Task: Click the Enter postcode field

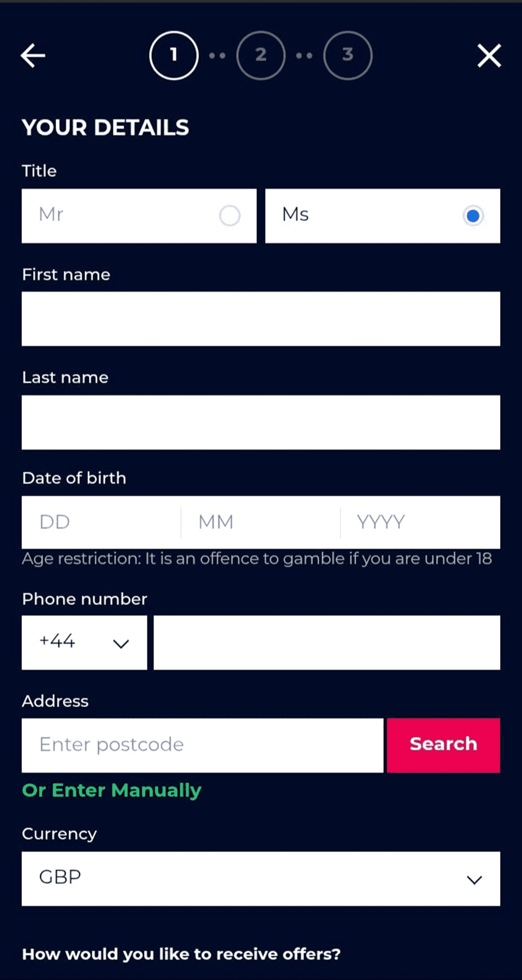Action: (202, 745)
